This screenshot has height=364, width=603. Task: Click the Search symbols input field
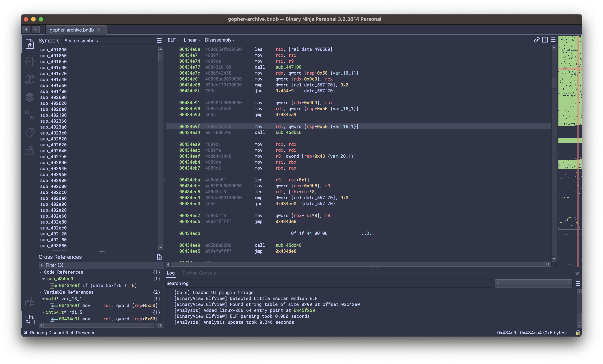coord(108,41)
